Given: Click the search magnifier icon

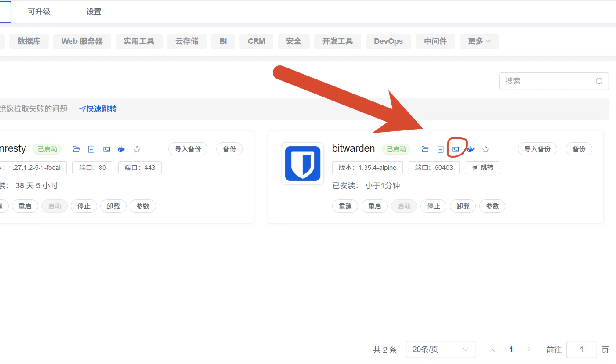Looking at the screenshot, I should click(599, 81).
